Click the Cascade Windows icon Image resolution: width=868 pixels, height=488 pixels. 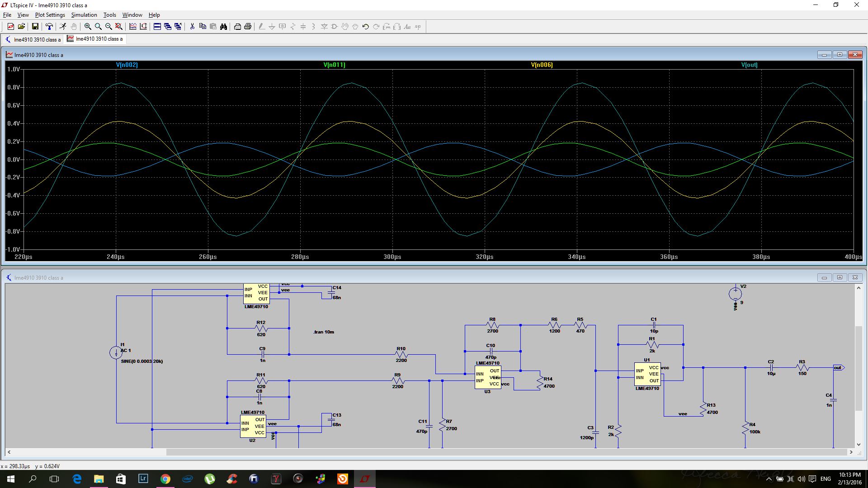click(168, 27)
